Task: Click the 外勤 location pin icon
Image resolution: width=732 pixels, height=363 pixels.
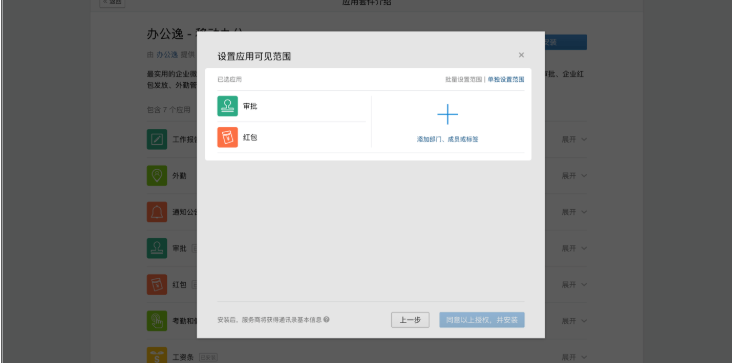Action: pos(157,175)
